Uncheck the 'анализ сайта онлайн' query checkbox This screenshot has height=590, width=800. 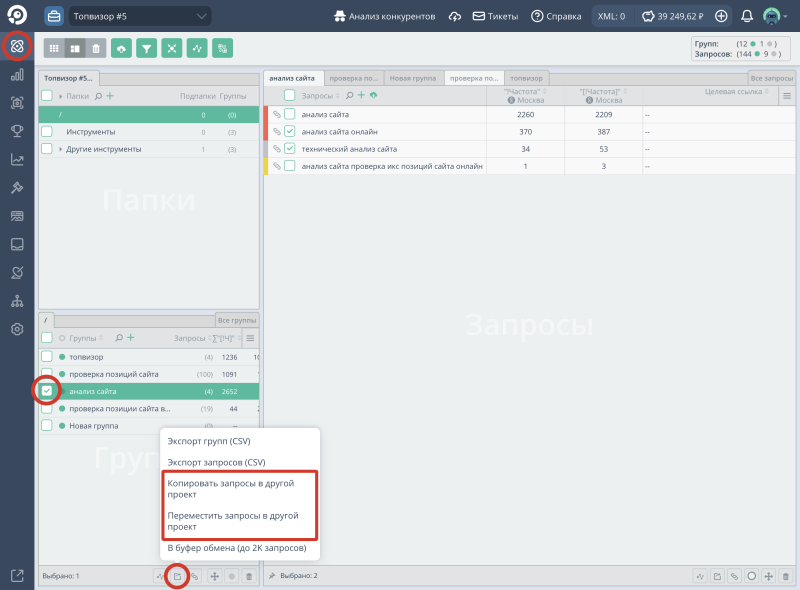[x=290, y=131]
